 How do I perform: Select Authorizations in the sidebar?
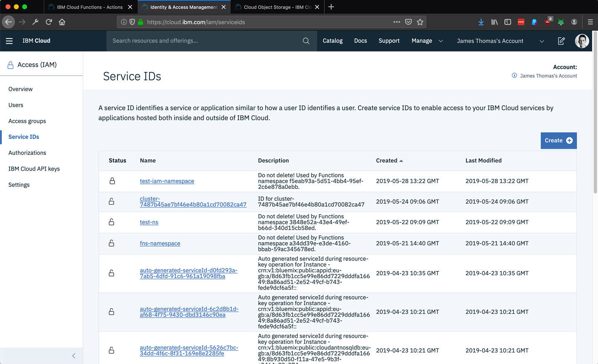point(27,153)
